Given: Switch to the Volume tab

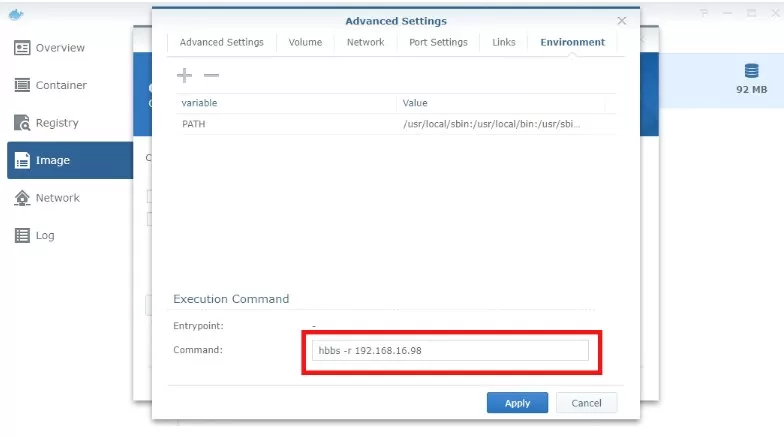Looking at the screenshot, I should coord(305,42).
